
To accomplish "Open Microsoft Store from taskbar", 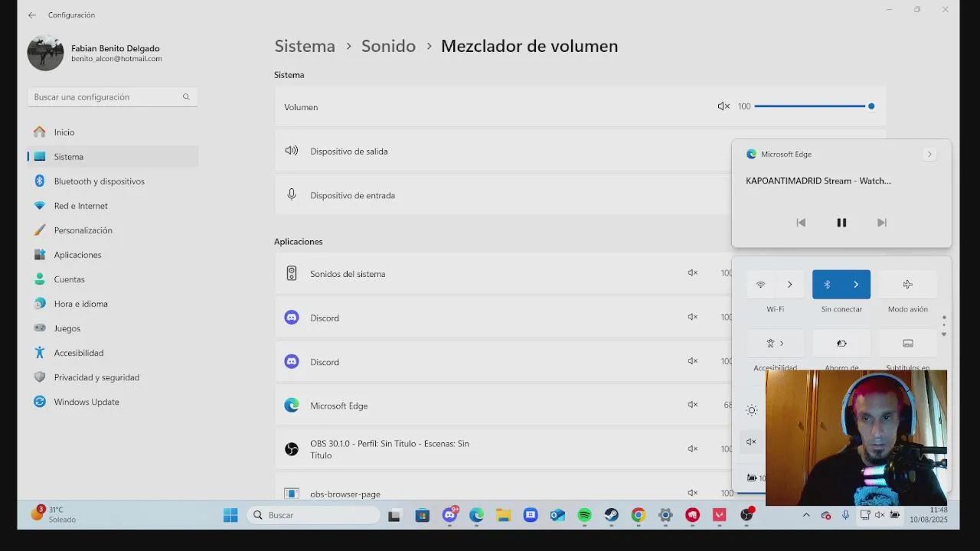I will coord(422,515).
